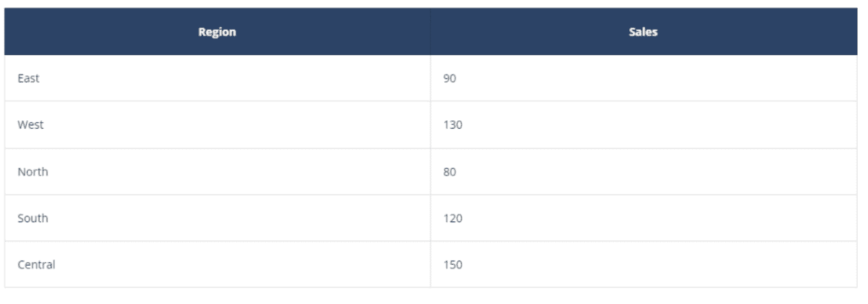Choose the Sales cell in the North row
The width and height of the screenshot is (868, 304).
[644, 172]
